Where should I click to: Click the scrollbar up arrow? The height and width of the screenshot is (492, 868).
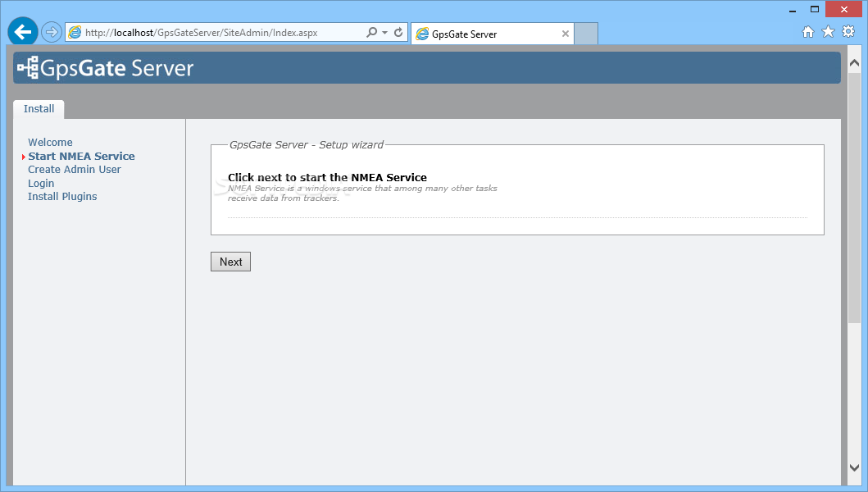pyautogui.click(x=854, y=62)
